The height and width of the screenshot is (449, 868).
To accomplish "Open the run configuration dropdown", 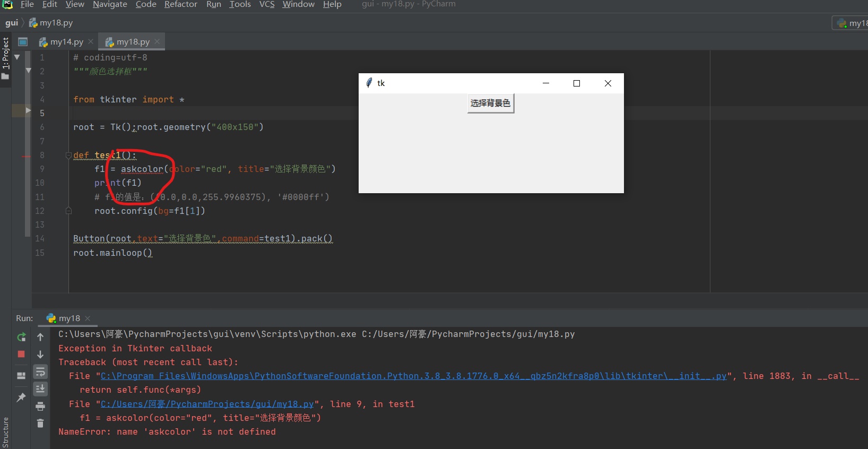I will coord(850,23).
